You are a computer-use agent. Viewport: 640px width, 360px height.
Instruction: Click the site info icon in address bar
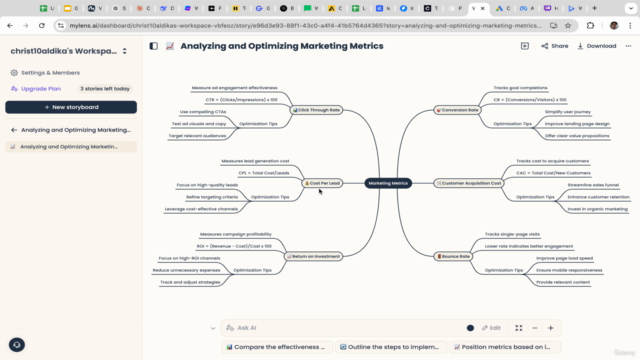[x=61, y=25]
